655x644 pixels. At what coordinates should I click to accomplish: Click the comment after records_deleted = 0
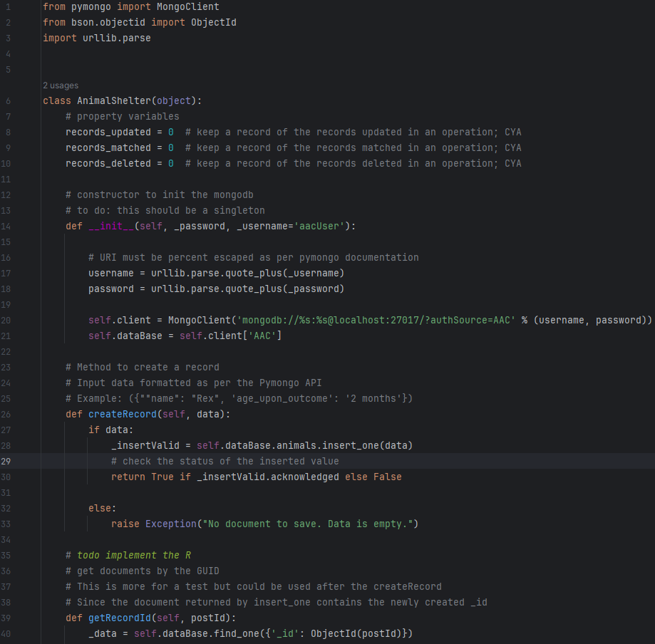353,163
